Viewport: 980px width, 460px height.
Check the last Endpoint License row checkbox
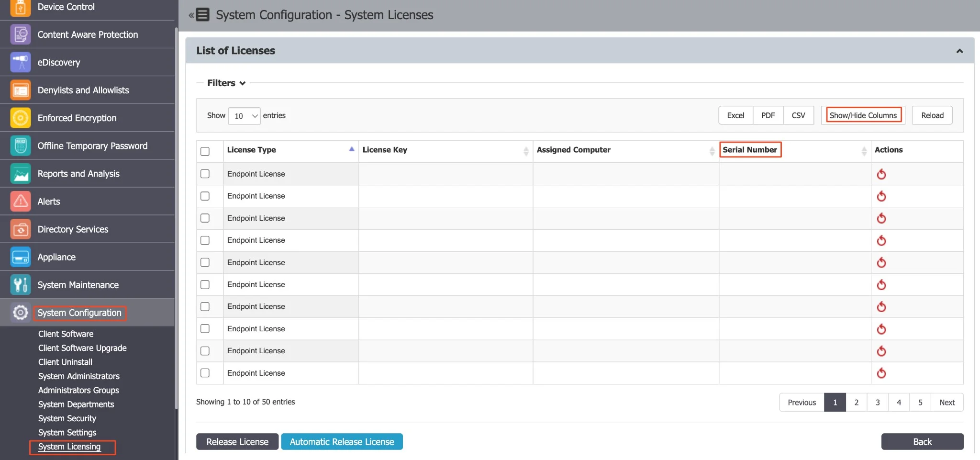coord(205,373)
